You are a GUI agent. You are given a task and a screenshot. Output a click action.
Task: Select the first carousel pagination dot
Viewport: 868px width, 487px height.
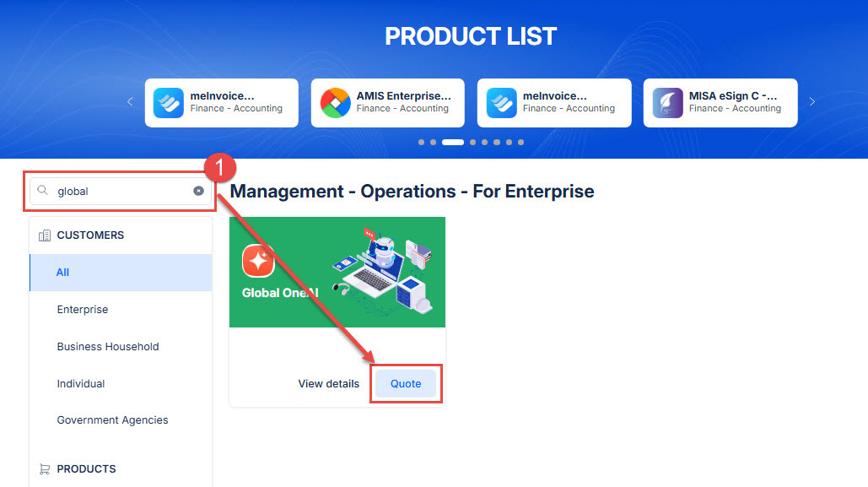pos(421,142)
